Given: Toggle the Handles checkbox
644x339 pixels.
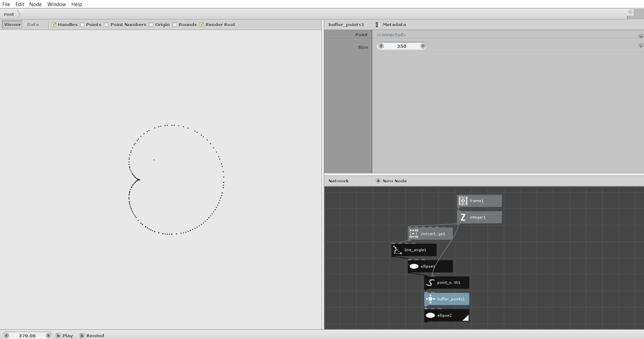Looking at the screenshot, I should tap(54, 24).
